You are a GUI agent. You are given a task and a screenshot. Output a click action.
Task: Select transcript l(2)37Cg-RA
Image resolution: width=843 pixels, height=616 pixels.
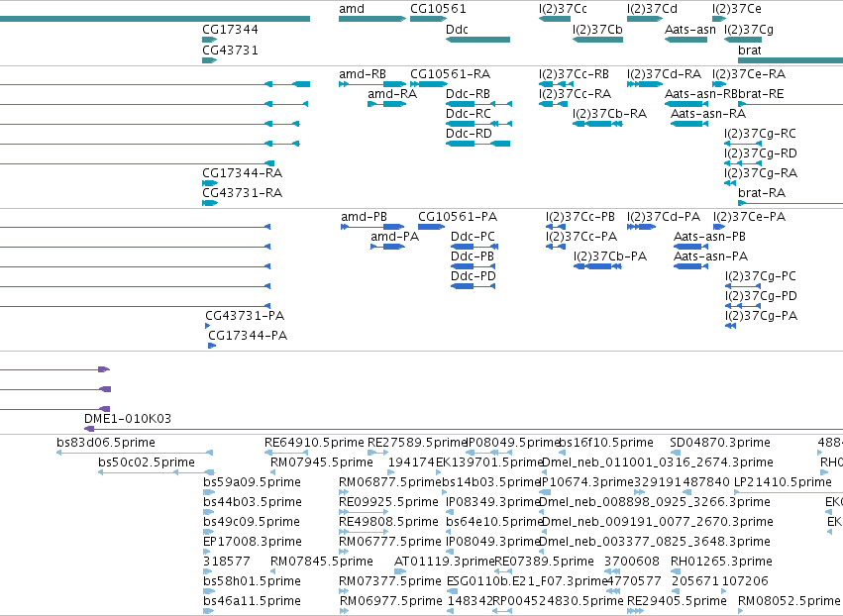click(729, 183)
